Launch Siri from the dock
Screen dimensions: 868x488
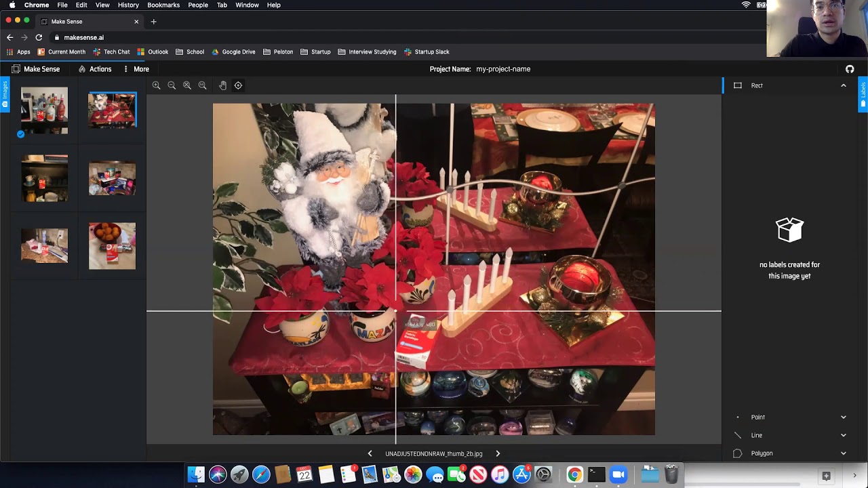tap(218, 474)
